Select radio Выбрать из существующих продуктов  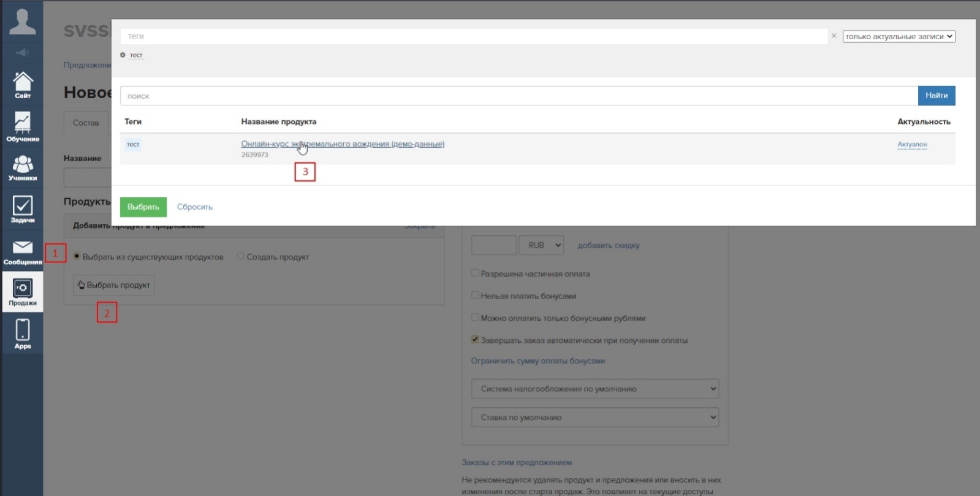coord(77,256)
